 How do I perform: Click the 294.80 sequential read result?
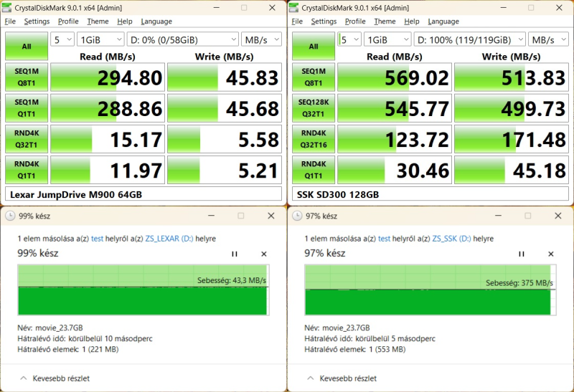(107, 77)
